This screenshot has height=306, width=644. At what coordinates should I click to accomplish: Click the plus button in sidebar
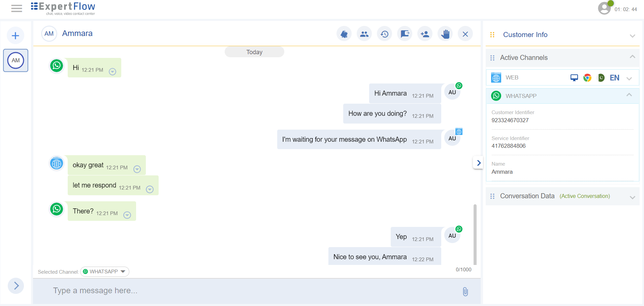click(x=15, y=36)
